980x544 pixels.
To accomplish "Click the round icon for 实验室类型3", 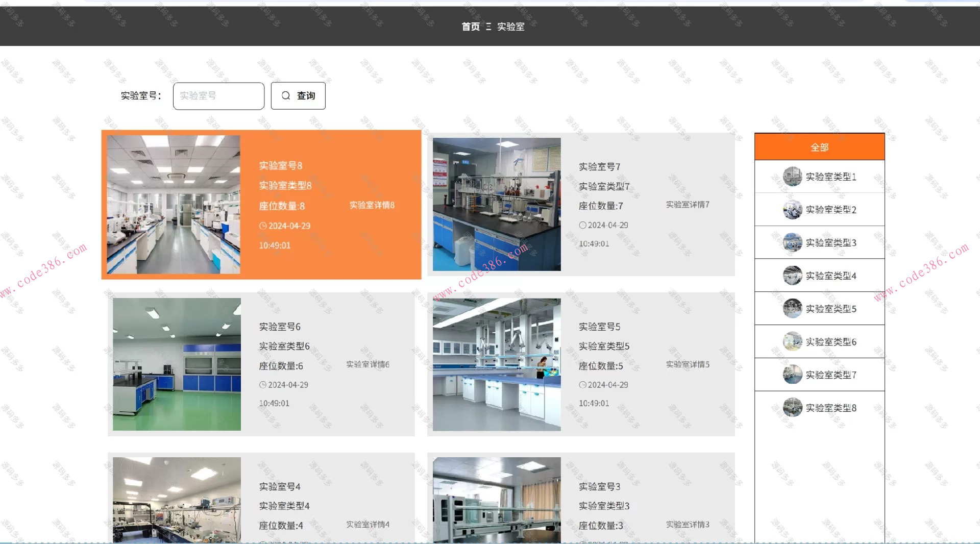I will (792, 243).
